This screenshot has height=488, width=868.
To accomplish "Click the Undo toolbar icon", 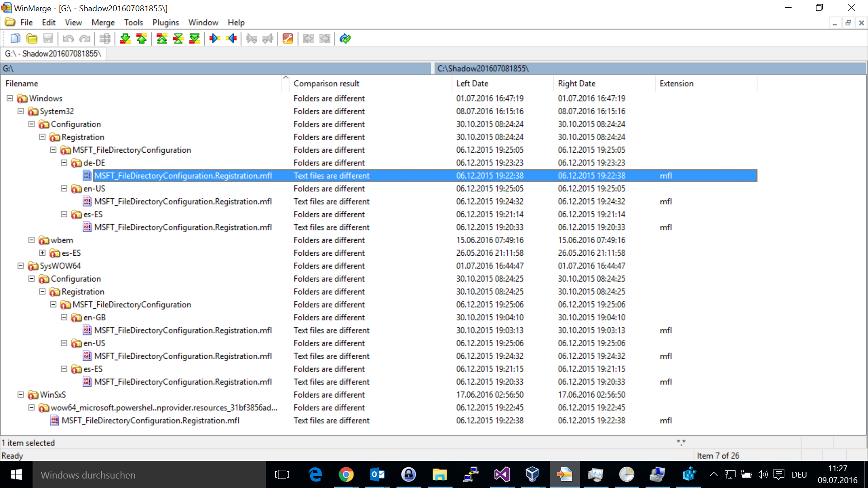I will coord(68,39).
